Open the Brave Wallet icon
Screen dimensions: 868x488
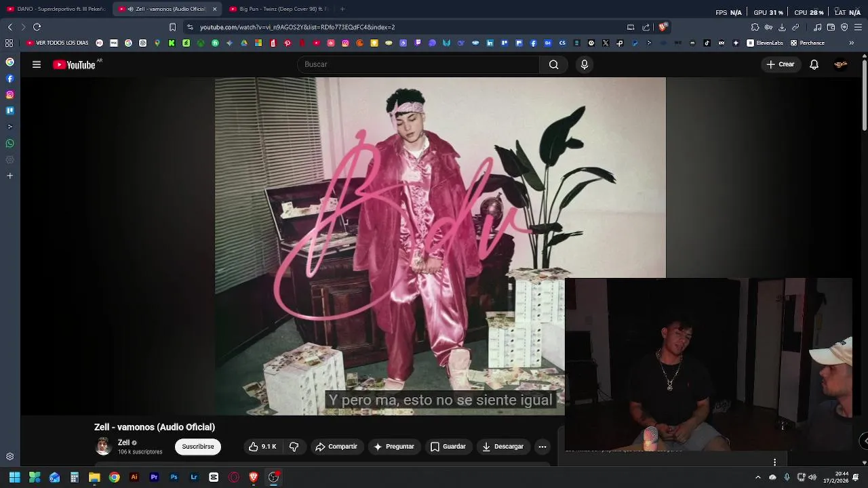tap(831, 27)
